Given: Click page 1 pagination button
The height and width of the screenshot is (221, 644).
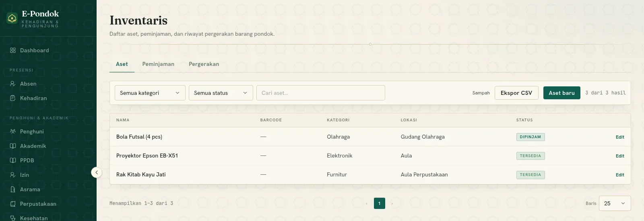Looking at the screenshot, I should click(380, 203).
